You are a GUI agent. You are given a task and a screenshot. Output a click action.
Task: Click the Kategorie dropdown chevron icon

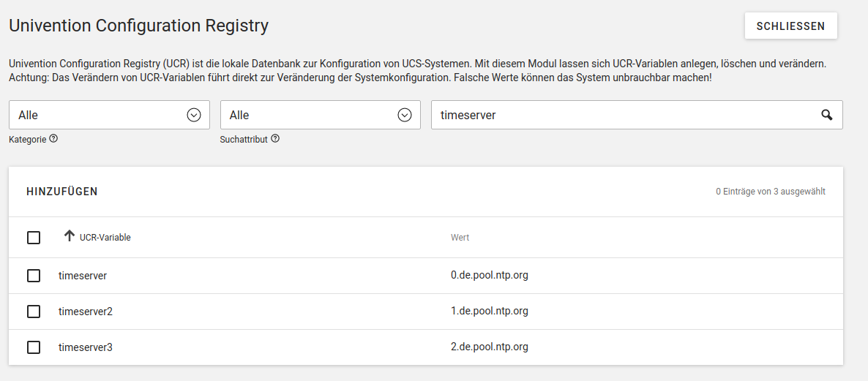(194, 115)
